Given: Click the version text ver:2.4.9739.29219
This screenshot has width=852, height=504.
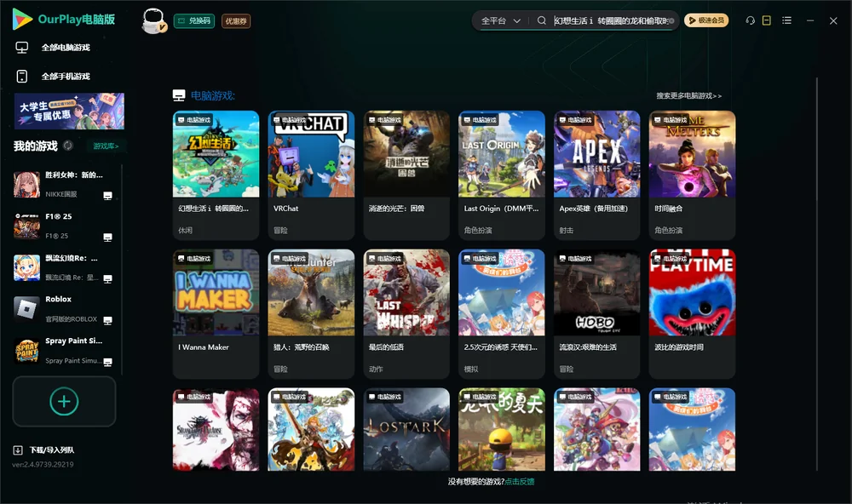Looking at the screenshot, I should click(x=43, y=465).
